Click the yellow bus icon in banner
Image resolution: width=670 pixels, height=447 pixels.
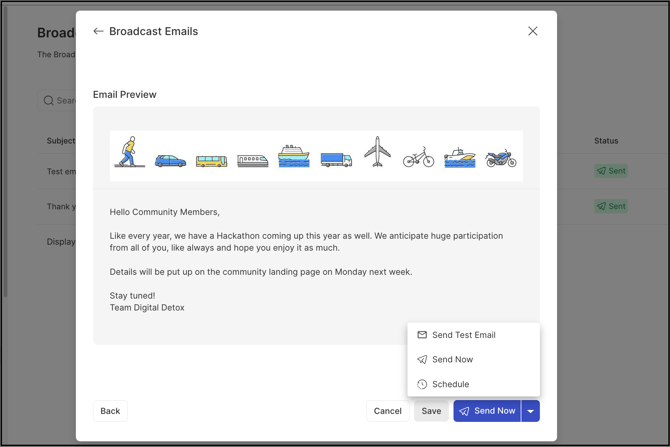click(211, 160)
